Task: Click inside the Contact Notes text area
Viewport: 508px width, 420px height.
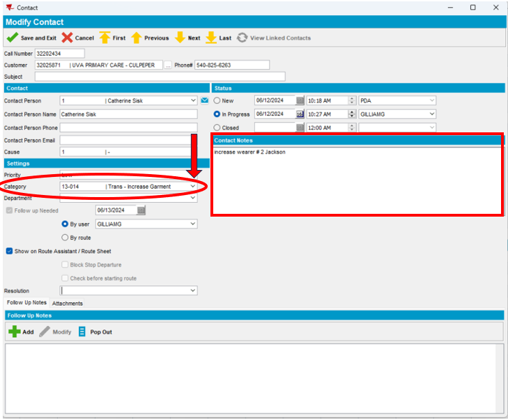Action: pyautogui.click(x=357, y=180)
